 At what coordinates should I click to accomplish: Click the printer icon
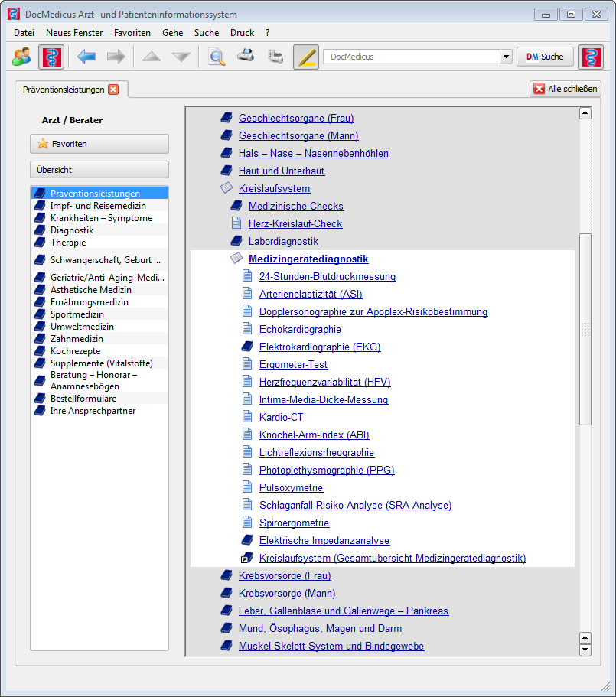coord(246,56)
